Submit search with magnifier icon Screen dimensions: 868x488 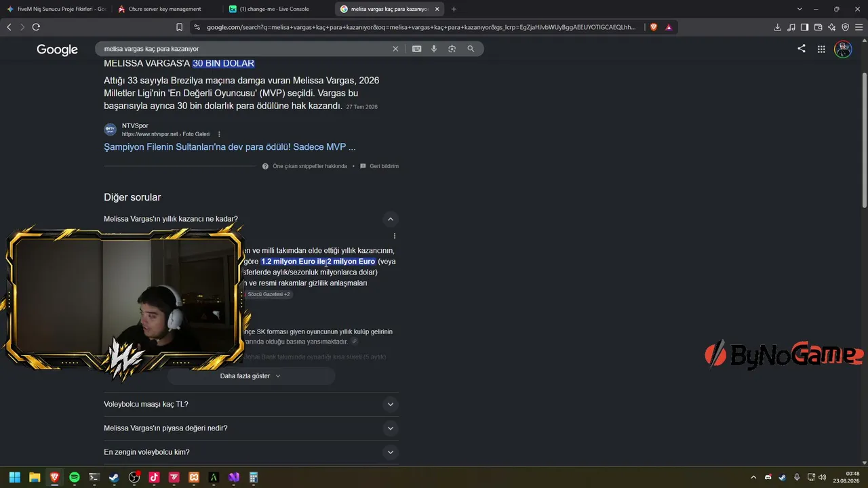coord(471,49)
